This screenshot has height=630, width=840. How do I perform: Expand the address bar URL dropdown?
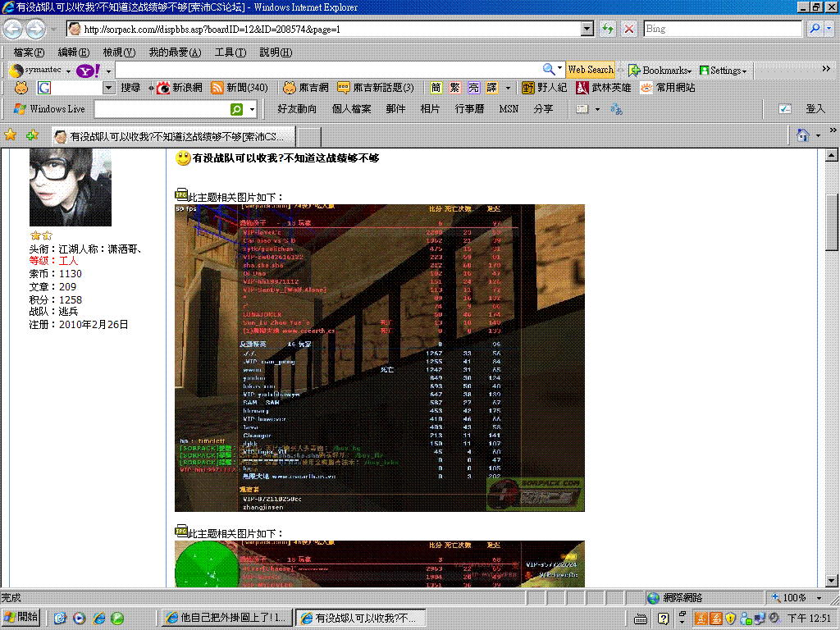[x=587, y=29]
